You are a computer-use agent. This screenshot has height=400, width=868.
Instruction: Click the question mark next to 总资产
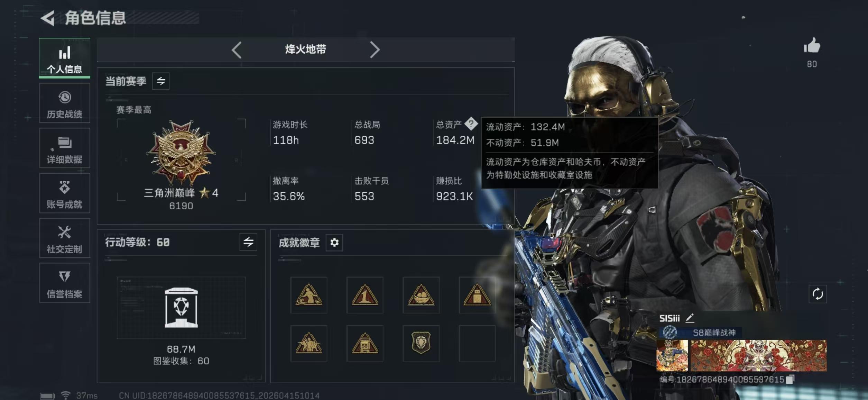[471, 124]
